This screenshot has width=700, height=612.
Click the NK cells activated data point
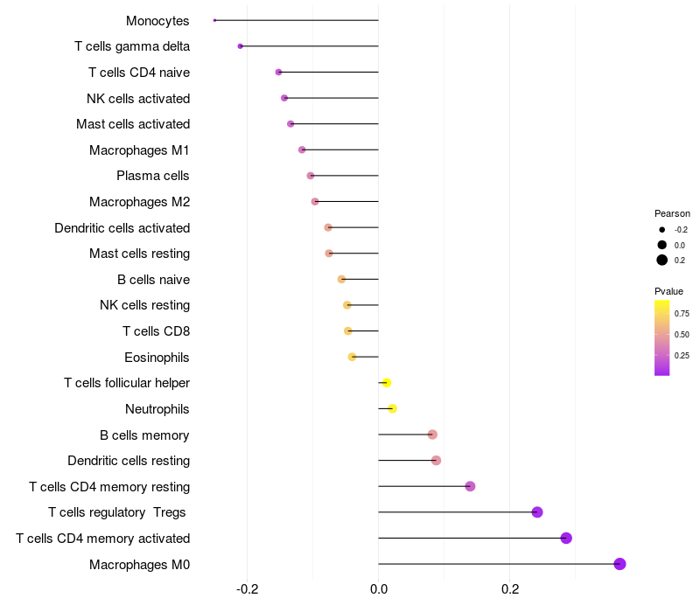[284, 98]
